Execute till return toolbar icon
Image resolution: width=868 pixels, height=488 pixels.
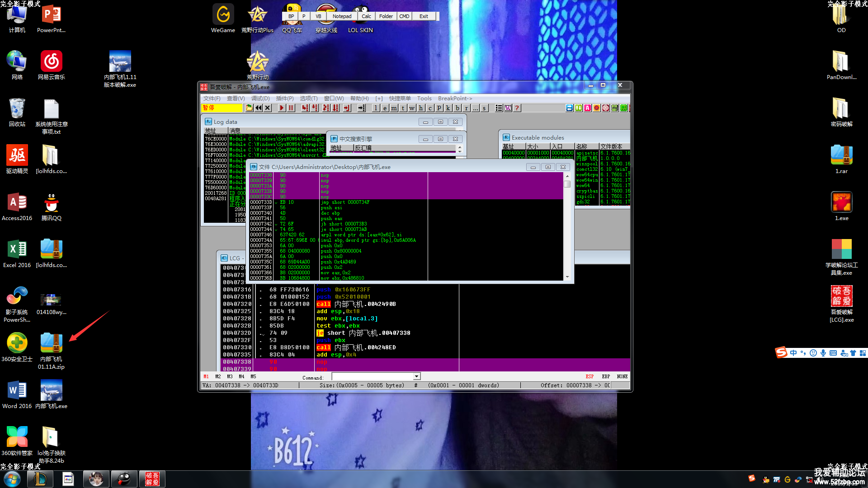(347, 108)
